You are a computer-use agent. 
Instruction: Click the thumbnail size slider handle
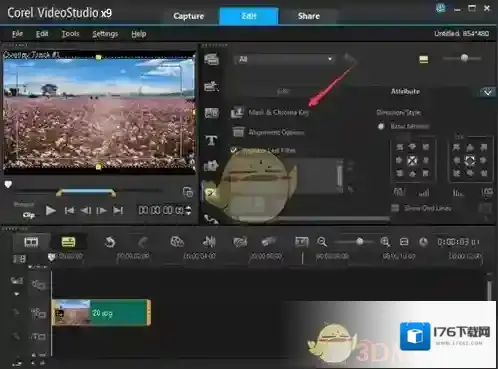click(464, 58)
